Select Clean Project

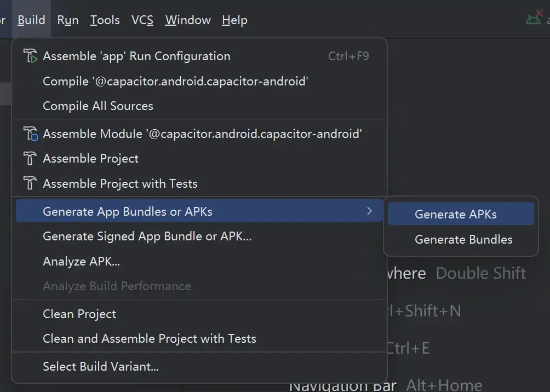[79, 314]
